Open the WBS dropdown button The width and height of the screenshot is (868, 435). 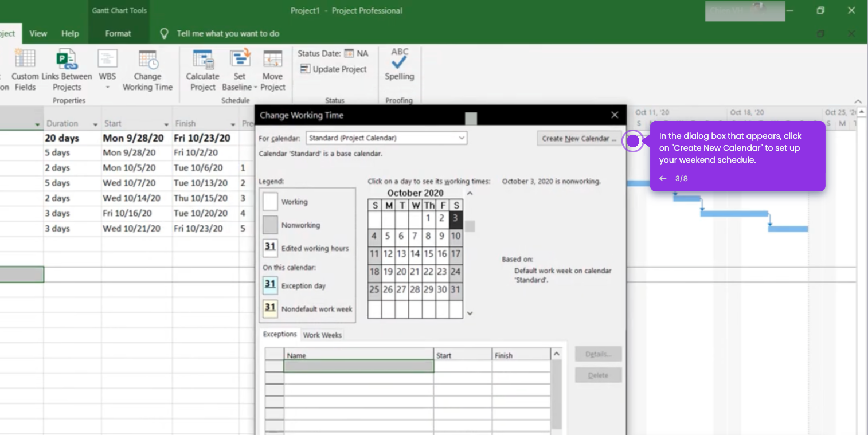pyautogui.click(x=107, y=70)
